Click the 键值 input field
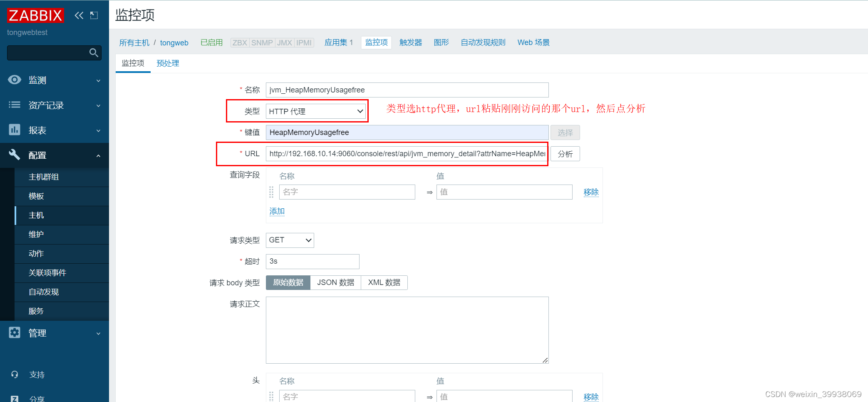This screenshot has width=868, height=402. [x=407, y=132]
